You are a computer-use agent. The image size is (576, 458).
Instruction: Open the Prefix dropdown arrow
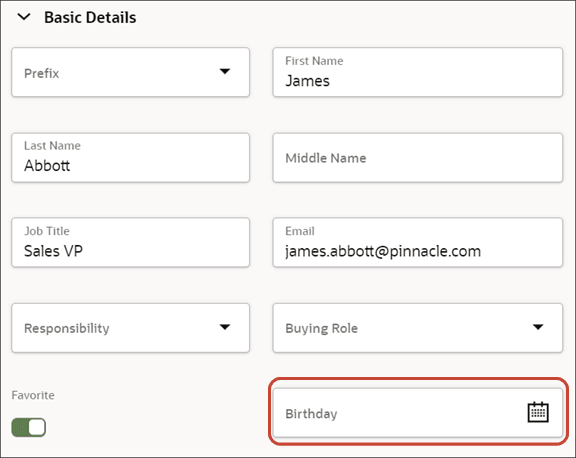pos(225,71)
